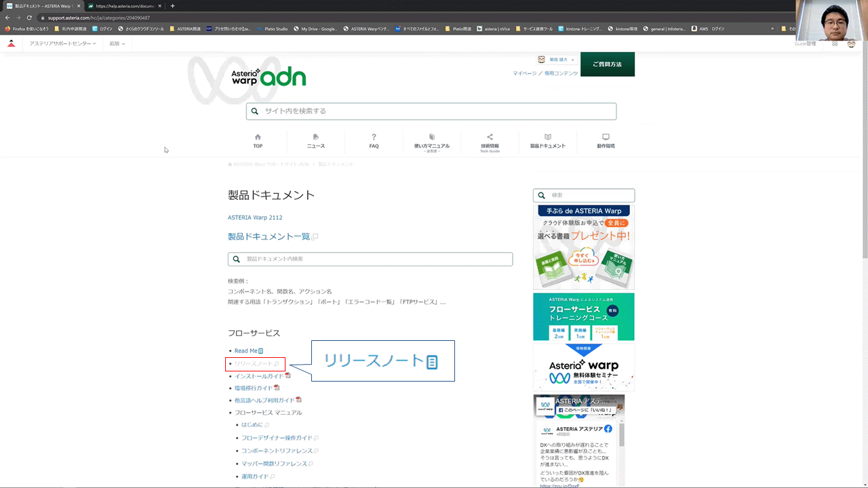This screenshot has height=488, width=868.
Task: Open ASTERIA Warp 2112 link
Action: click(255, 218)
